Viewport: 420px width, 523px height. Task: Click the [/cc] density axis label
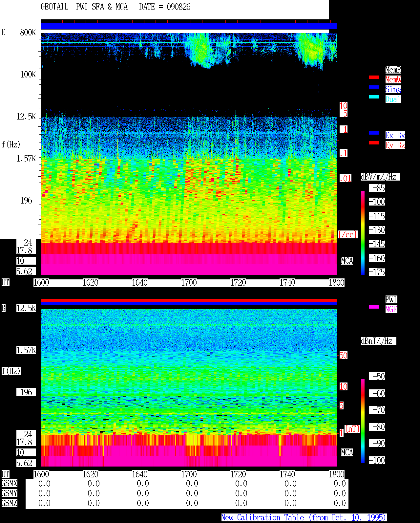(347, 234)
